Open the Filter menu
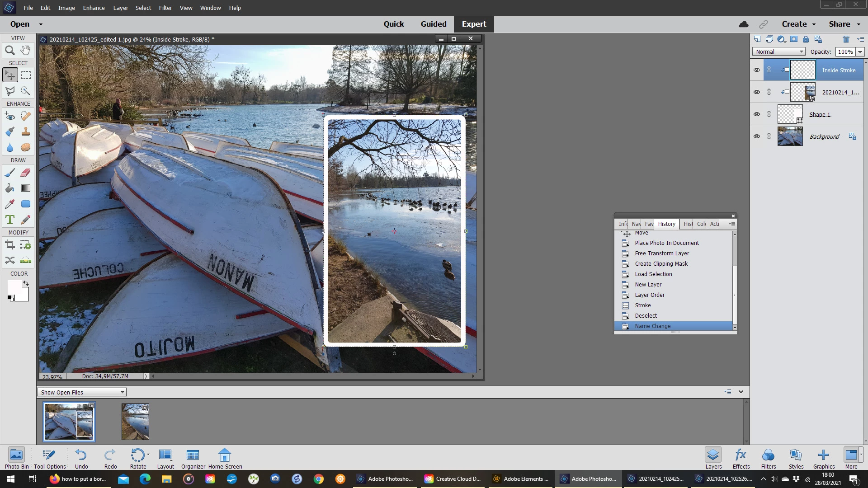 [165, 8]
